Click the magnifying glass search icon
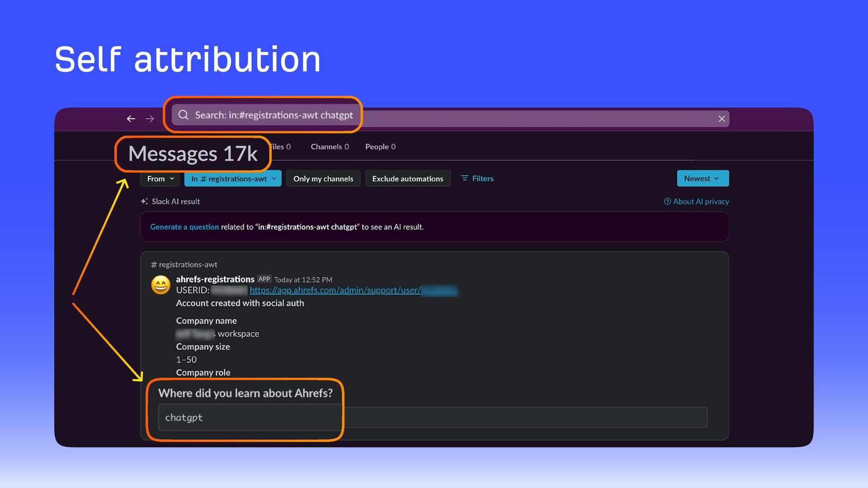 [183, 115]
